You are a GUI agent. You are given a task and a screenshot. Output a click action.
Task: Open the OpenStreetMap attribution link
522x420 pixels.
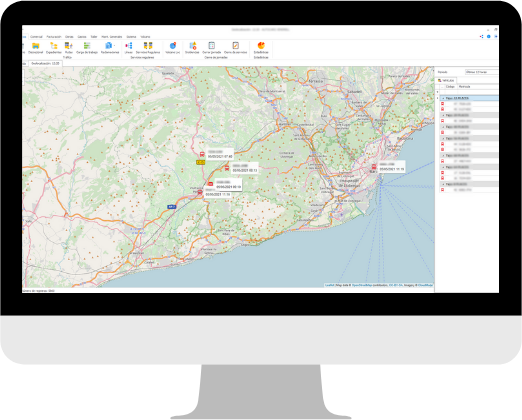coord(362,285)
